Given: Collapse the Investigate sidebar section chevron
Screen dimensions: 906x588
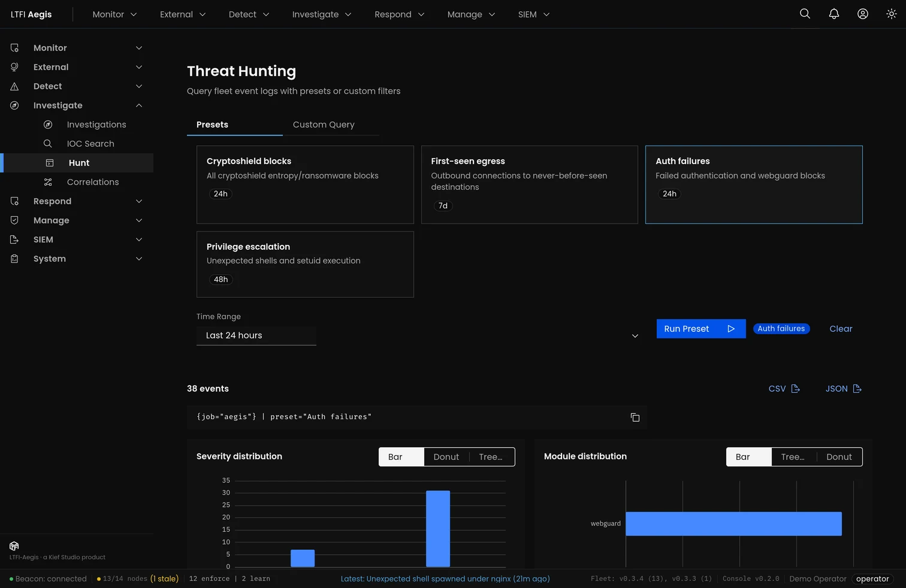Looking at the screenshot, I should [x=139, y=105].
